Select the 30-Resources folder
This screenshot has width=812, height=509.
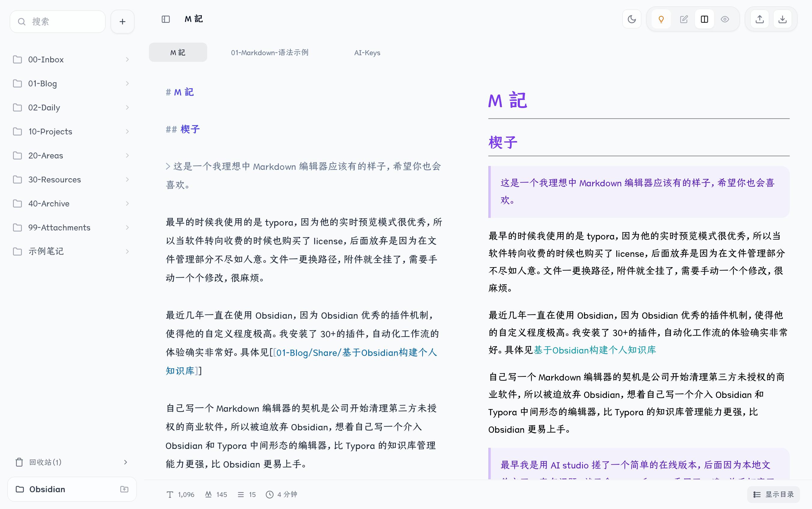(72, 179)
